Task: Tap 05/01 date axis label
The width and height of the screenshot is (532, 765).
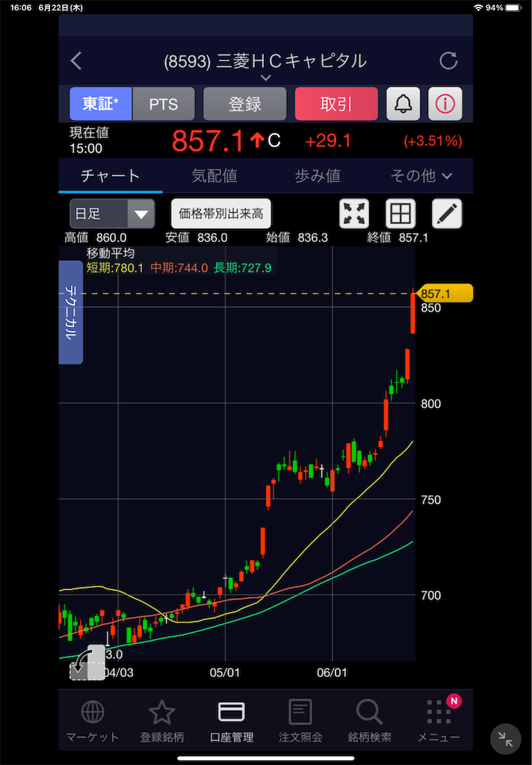Action: pos(224,673)
